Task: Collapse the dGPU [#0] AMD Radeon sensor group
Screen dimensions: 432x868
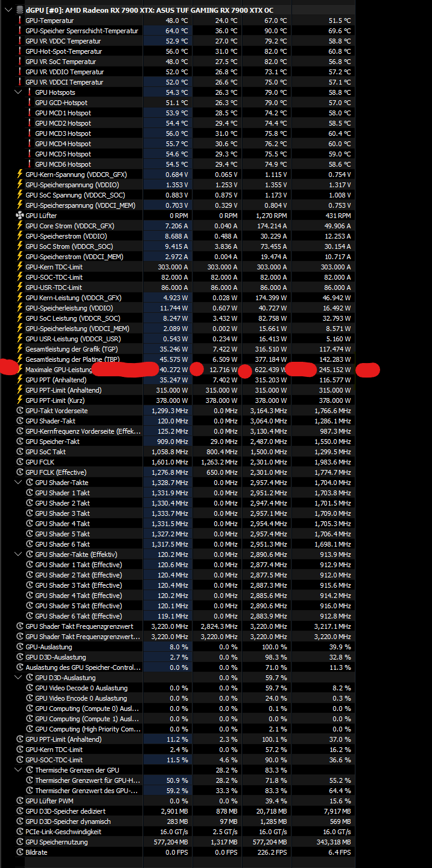Action: (7, 10)
